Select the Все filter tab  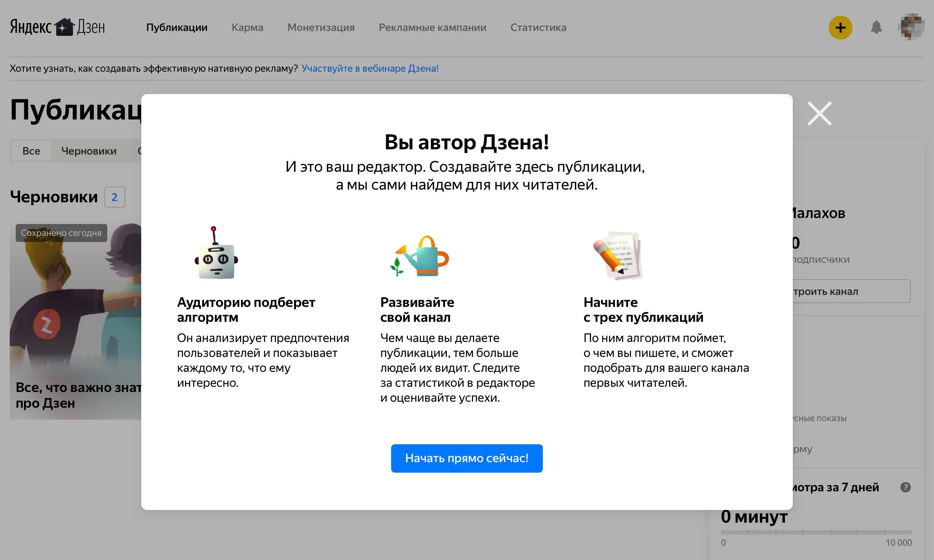(x=31, y=151)
